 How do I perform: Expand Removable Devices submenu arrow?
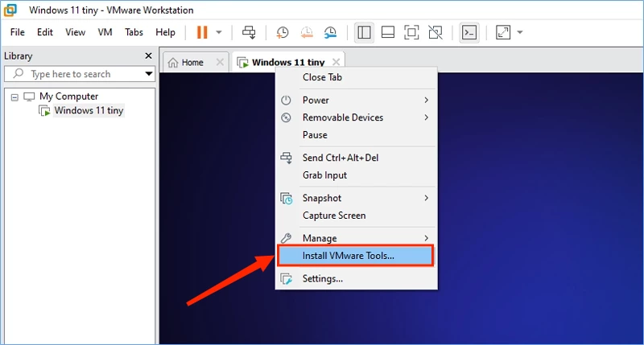coord(427,117)
